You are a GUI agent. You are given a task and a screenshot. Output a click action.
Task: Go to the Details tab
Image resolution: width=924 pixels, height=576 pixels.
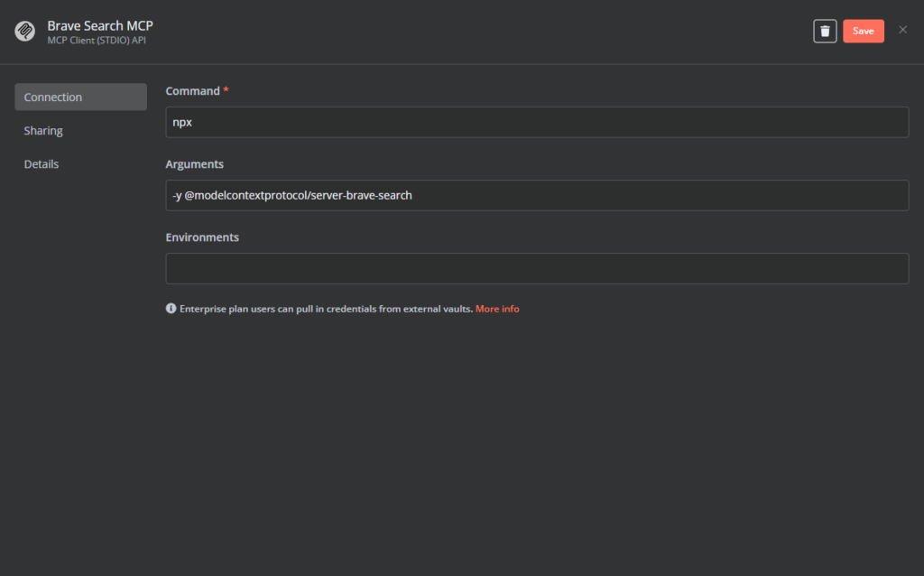(x=42, y=164)
